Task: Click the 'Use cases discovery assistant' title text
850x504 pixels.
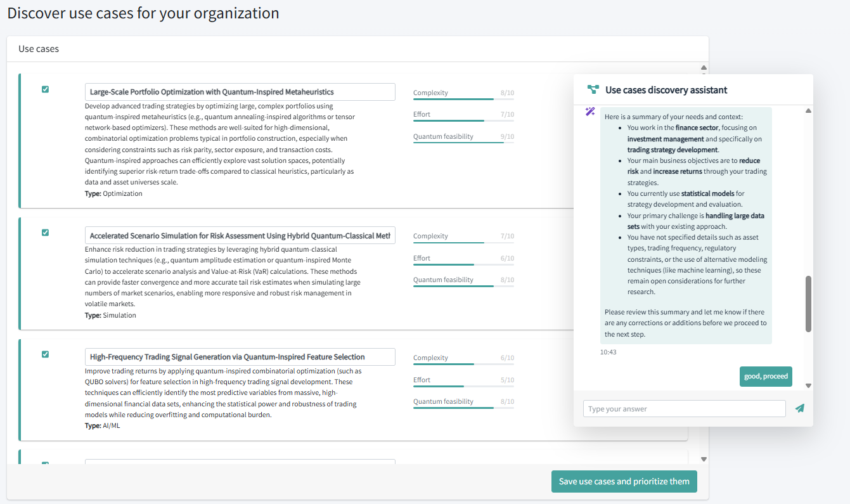Action: tap(666, 90)
